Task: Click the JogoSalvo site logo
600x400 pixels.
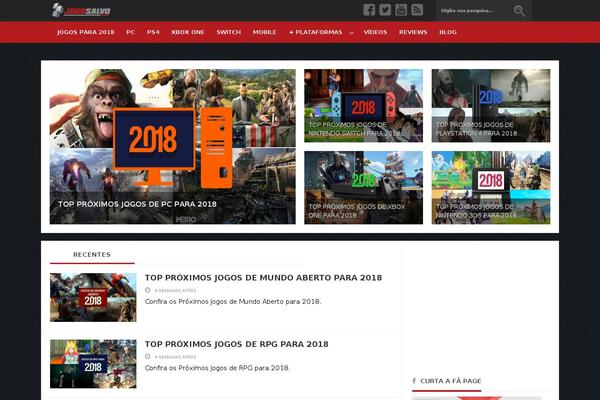Action: point(81,10)
